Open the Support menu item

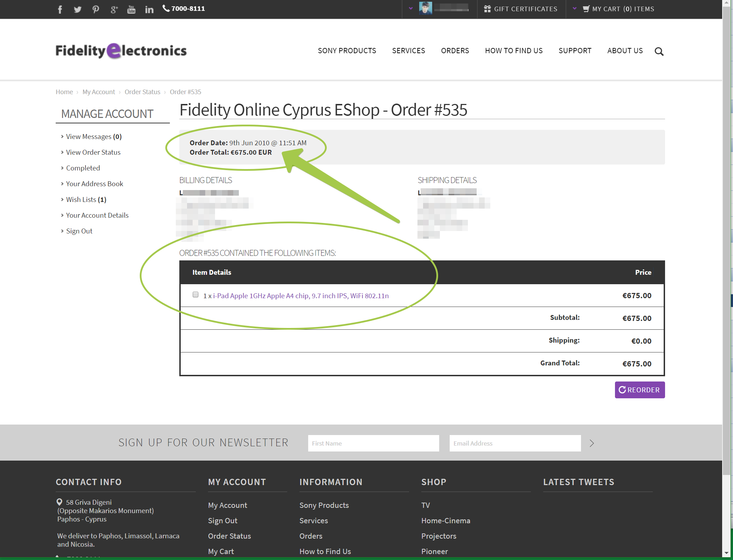tap(575, 51)
